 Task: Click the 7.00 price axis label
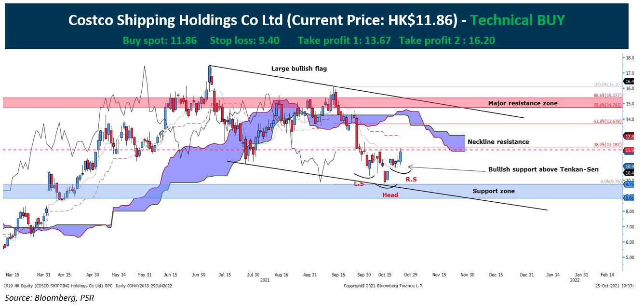pos(630,227)
